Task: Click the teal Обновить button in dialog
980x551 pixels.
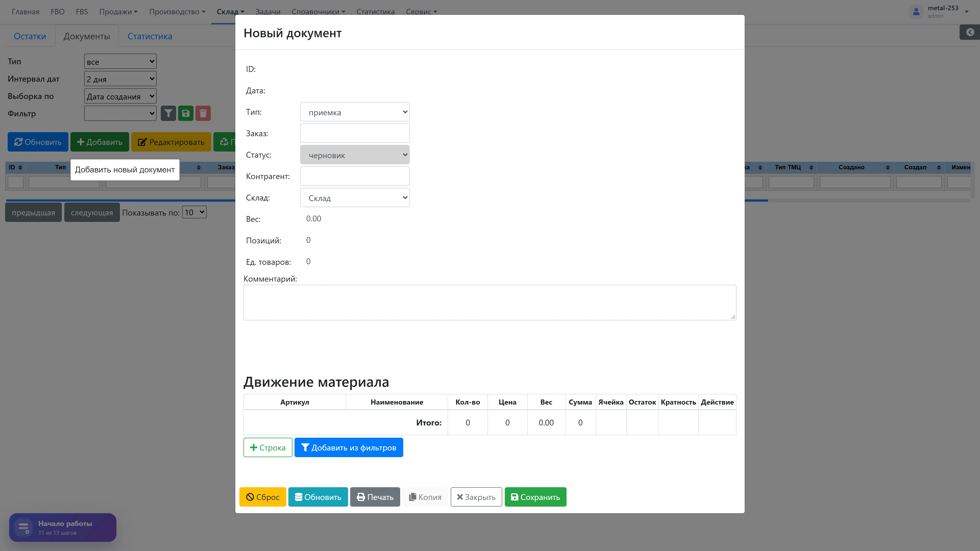Action: point(318,497)
